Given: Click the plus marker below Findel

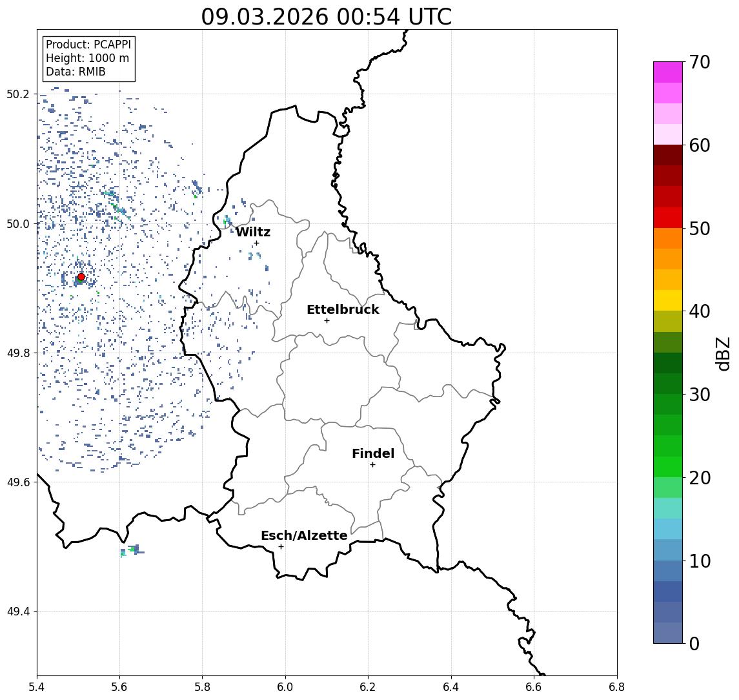Looking at the screenshot, I should coord(372,465).
